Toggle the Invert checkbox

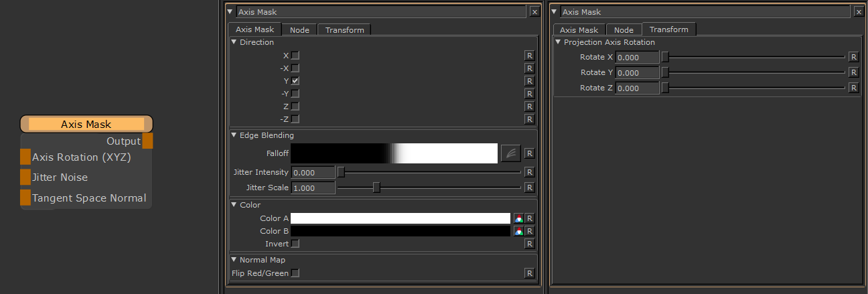coord(295,244)
